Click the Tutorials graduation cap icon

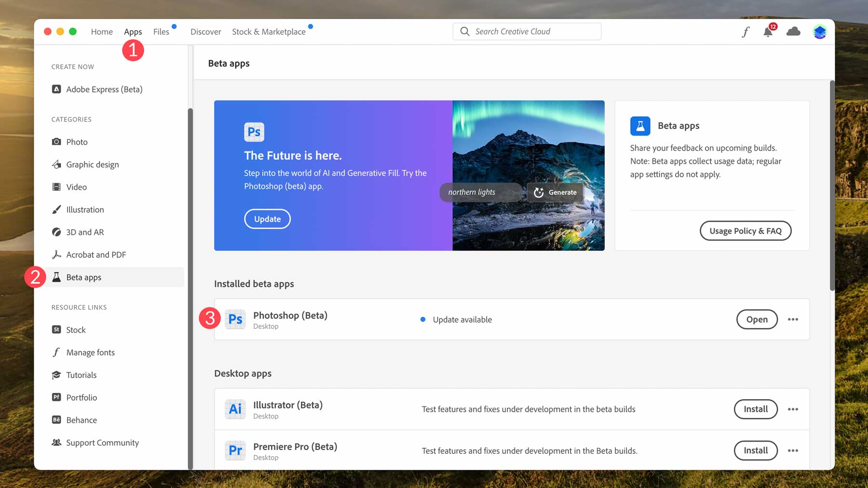pos(56,375)
